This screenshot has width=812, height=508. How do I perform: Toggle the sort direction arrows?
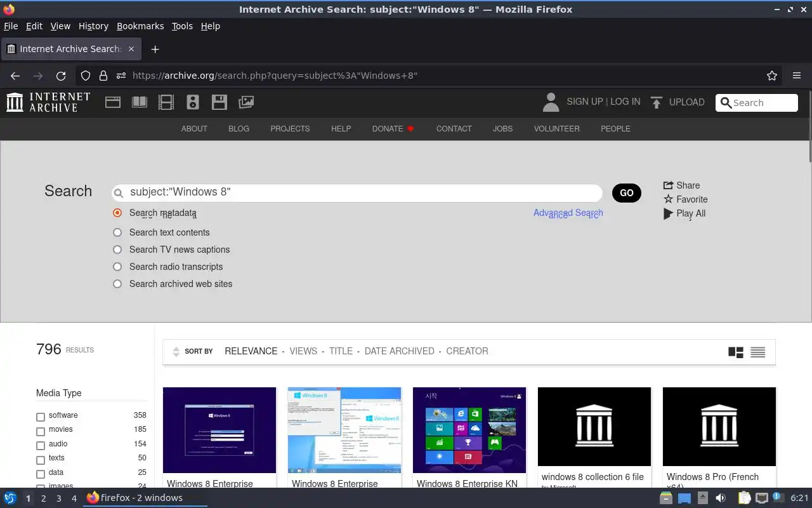click(176, 352)
